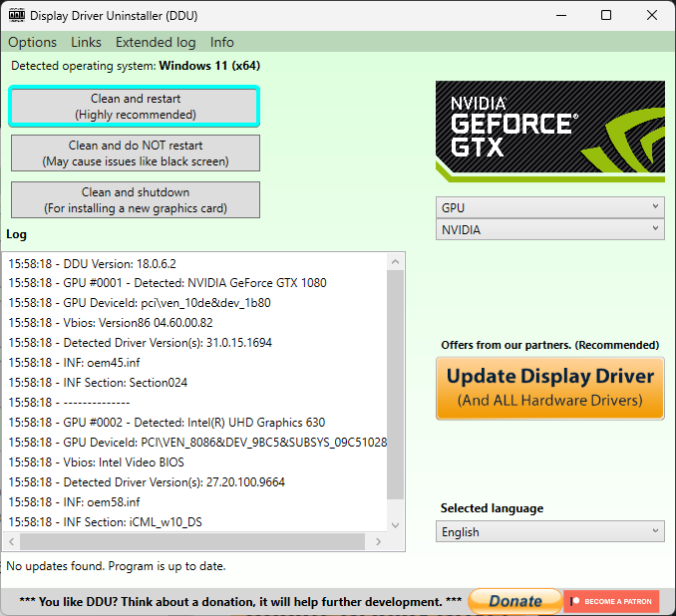Click the No updates found status text
Image resolution: width=676 pixels, height=616 pixels.
tap(116, 566)
